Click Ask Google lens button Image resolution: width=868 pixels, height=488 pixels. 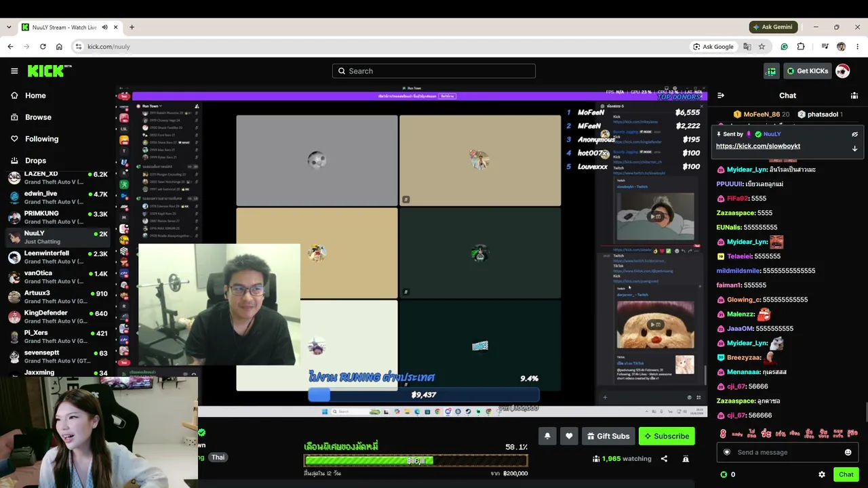click(713, 47)
